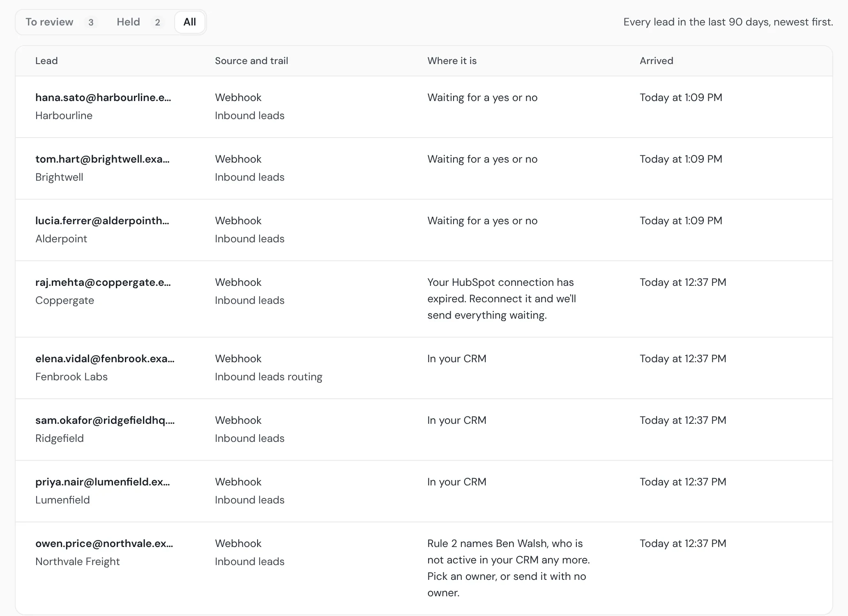Click the Fenbrook Labs company name
This screenshot has width=848, height=616.
[x=71, y=377]
